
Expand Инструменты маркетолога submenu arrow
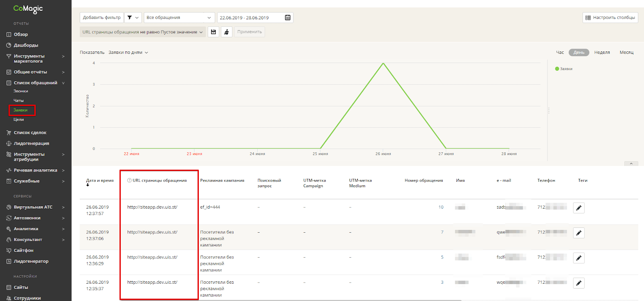pyautogui.click(x=63, y=56)
